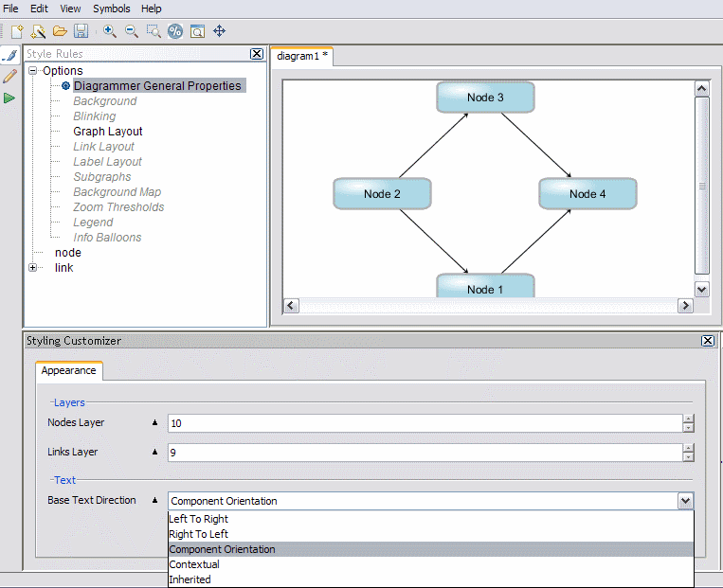Collapse the Options tree node

33,71
